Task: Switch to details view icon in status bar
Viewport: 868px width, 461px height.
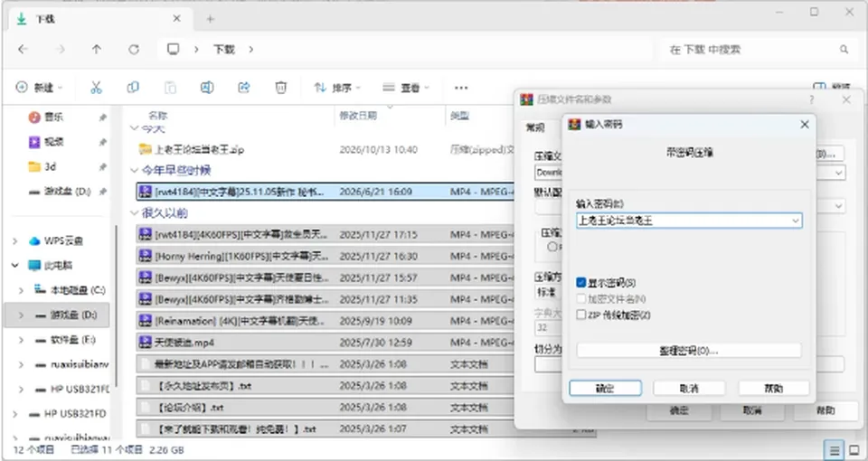Action: (x=835, y=449)
